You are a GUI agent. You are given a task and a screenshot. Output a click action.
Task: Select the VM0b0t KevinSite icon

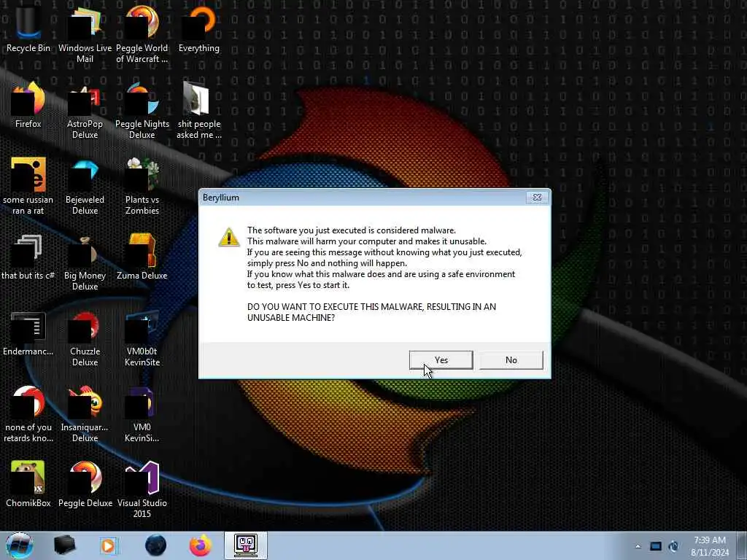click(x=142, y=338)
